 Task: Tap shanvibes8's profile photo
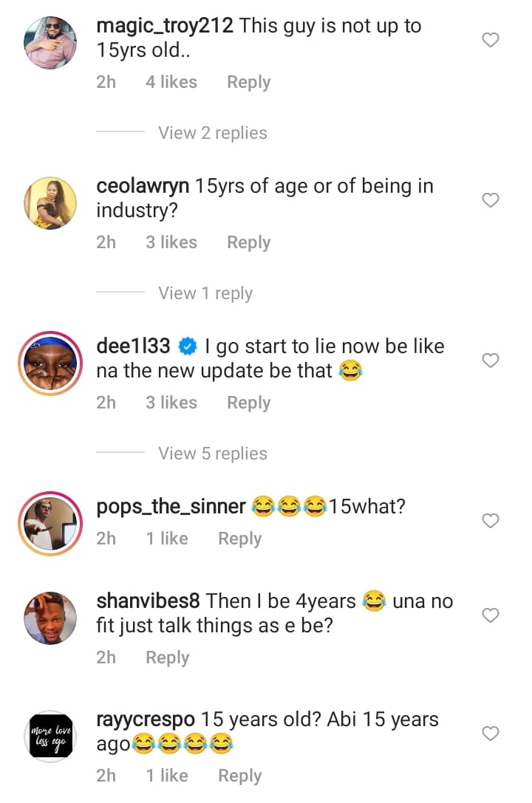point(51,617)
